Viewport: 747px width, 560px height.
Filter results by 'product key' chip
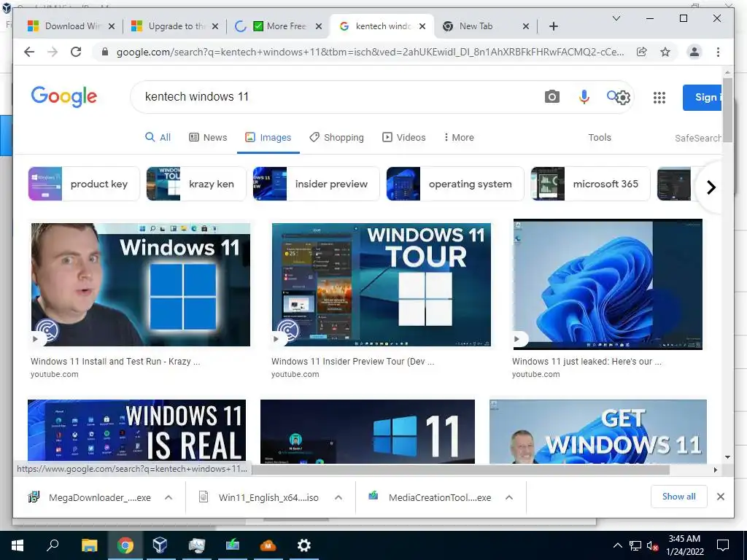84,184
